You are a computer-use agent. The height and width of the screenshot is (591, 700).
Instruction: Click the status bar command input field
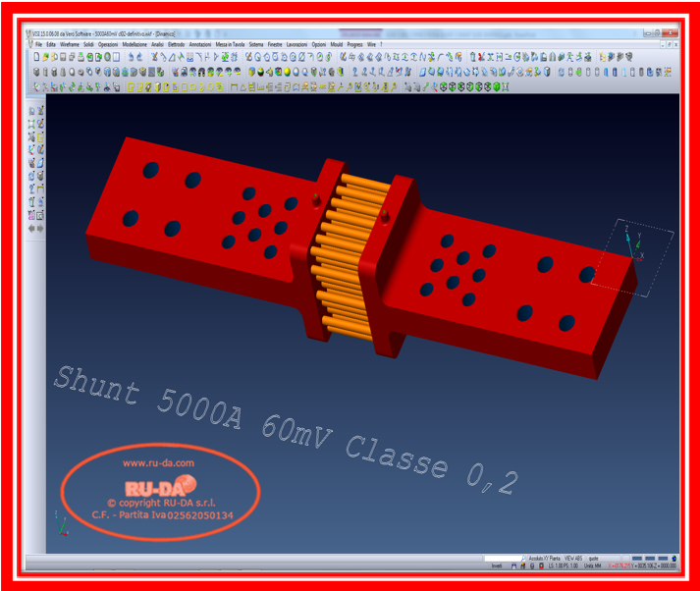click(504, 559)
